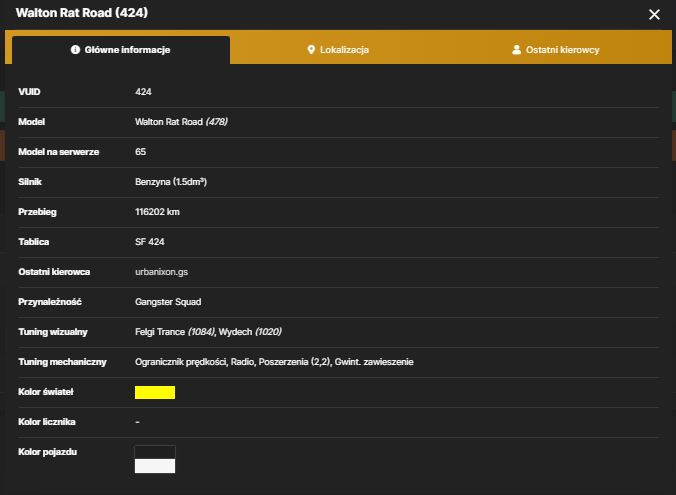This screenshot has width=676, height=495.
Task: Select the model value Walton Rat Road (478)
Action: point(181,122)
